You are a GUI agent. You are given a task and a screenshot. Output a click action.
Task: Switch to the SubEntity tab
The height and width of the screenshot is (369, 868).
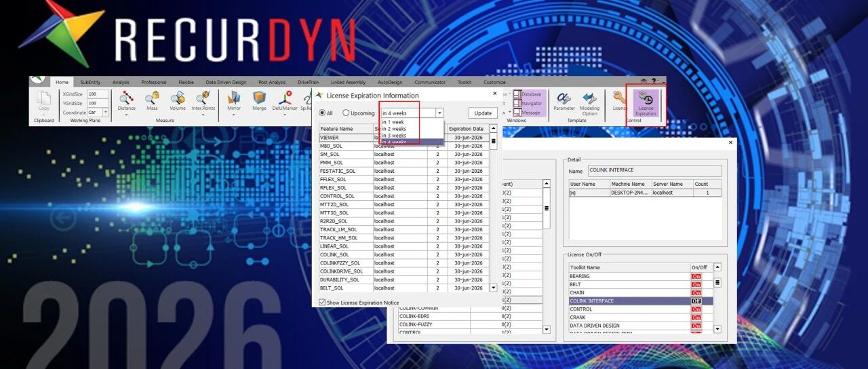(90, 82)
